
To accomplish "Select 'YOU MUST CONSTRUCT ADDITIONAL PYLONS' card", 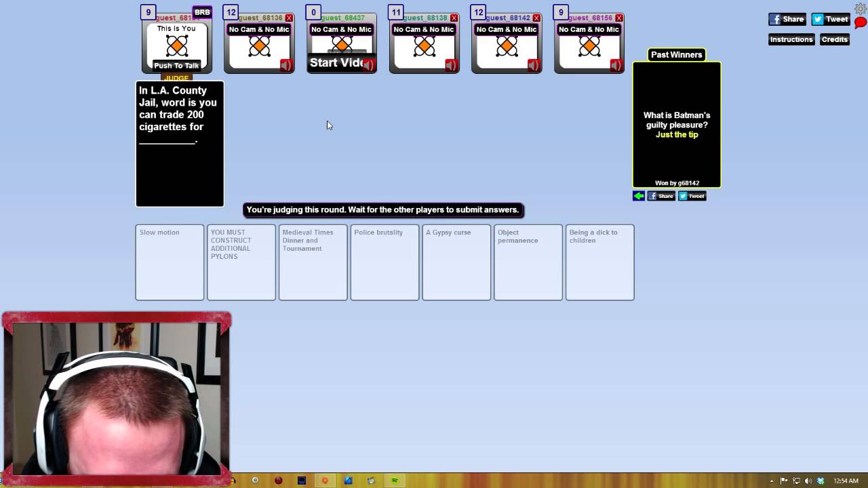I will (241, 262).
